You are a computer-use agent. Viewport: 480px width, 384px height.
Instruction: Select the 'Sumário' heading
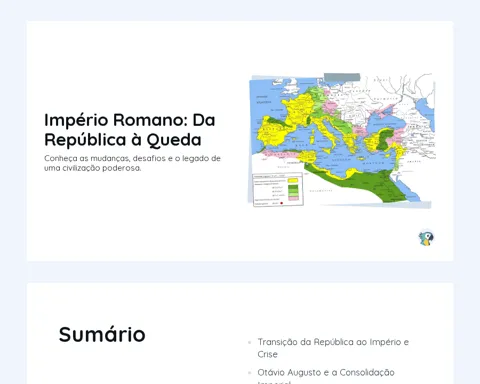[x=102, y=334]
